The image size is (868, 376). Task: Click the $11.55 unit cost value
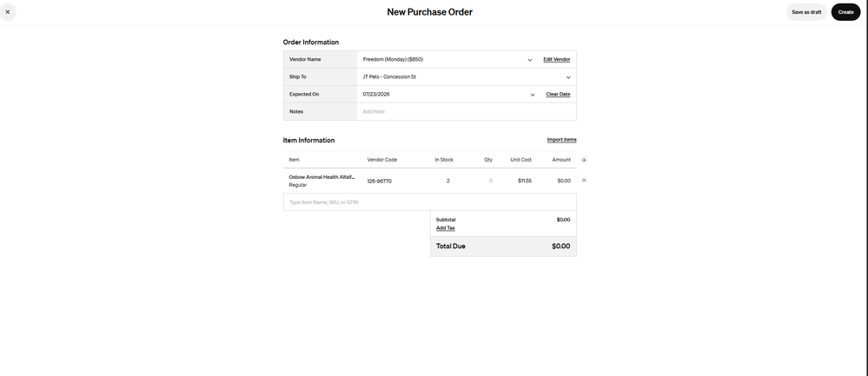[525, 181]
